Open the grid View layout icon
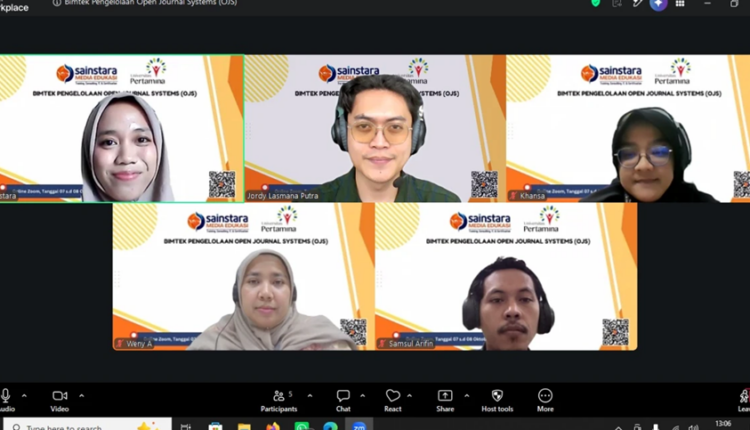 coord(680,3)
